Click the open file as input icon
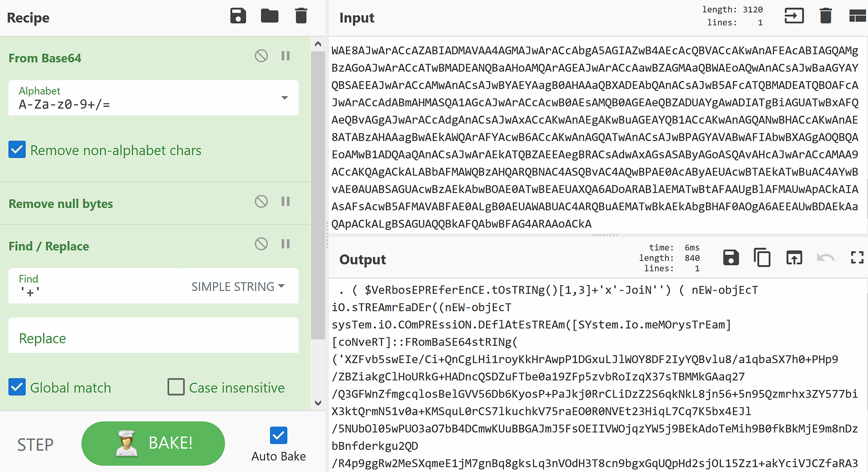The image size is (868, 472). [x=794, y=16]
